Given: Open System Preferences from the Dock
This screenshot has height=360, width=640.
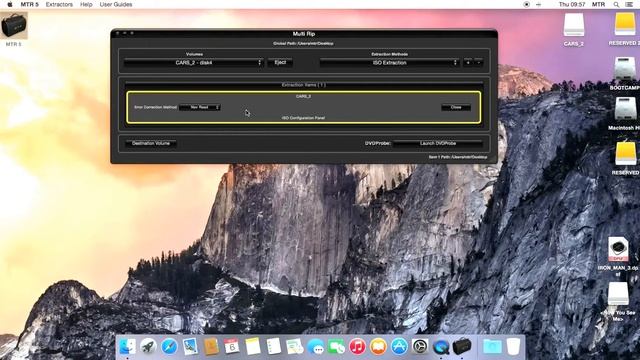Looking at the screenshot, I should coord(420,347).
